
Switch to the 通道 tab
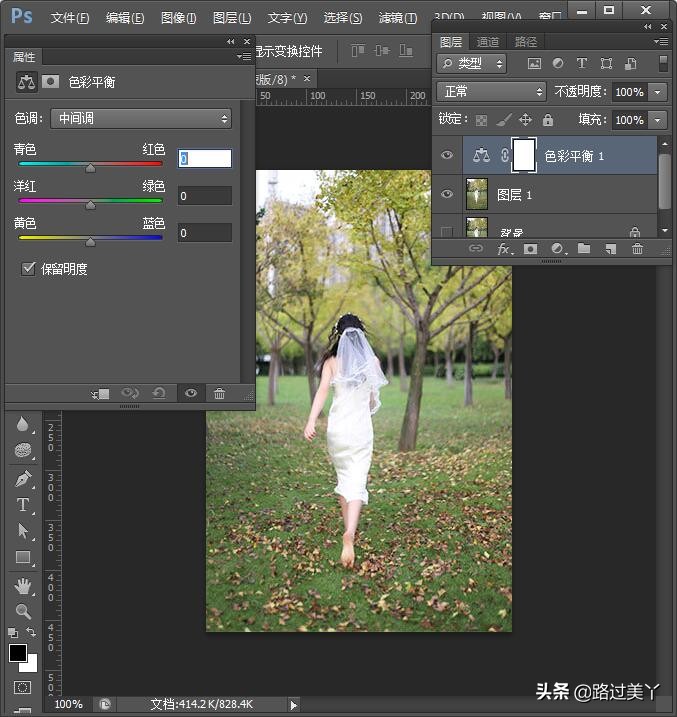(x=488, y=42)
